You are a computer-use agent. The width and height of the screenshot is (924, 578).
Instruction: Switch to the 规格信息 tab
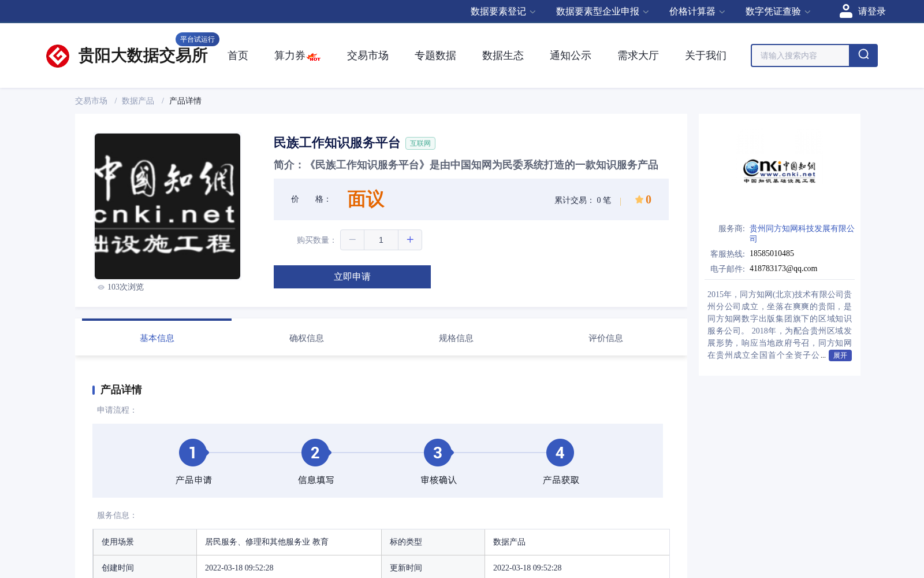456,338
